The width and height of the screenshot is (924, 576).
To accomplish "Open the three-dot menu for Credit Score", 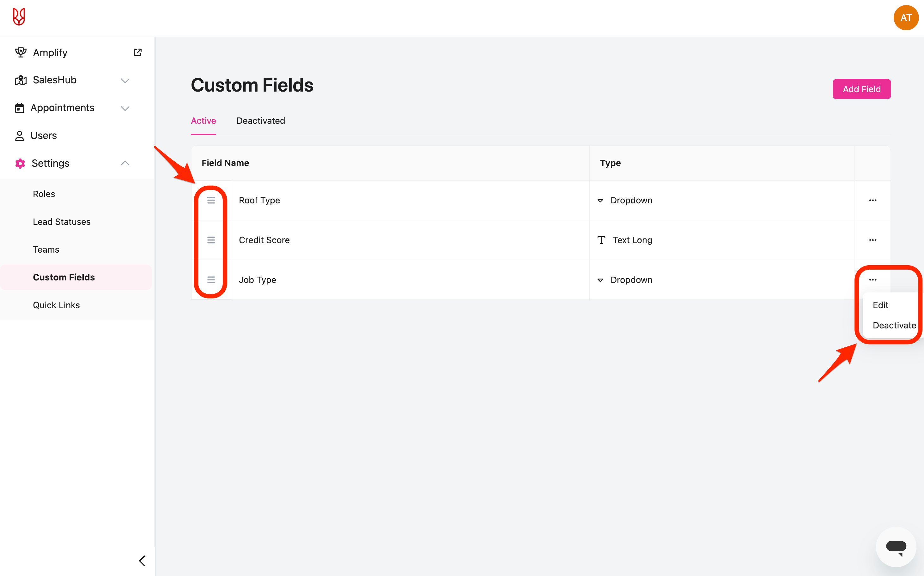I will click(872, 240).
